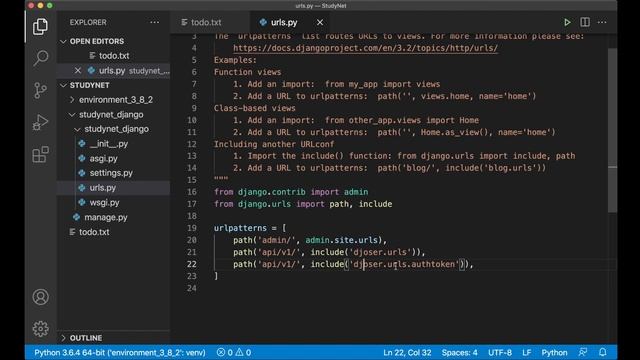The image size is (640, 360).
Task: Open the Run and Debug view
Action: click(40, 122)
